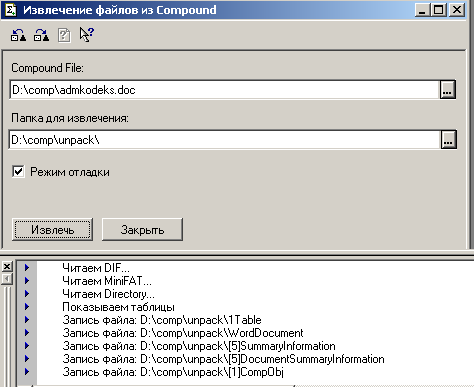Screen dimensions: 474x387
Task: Browse extraction folder with '...' button
Action: click(x=449, y=139)
